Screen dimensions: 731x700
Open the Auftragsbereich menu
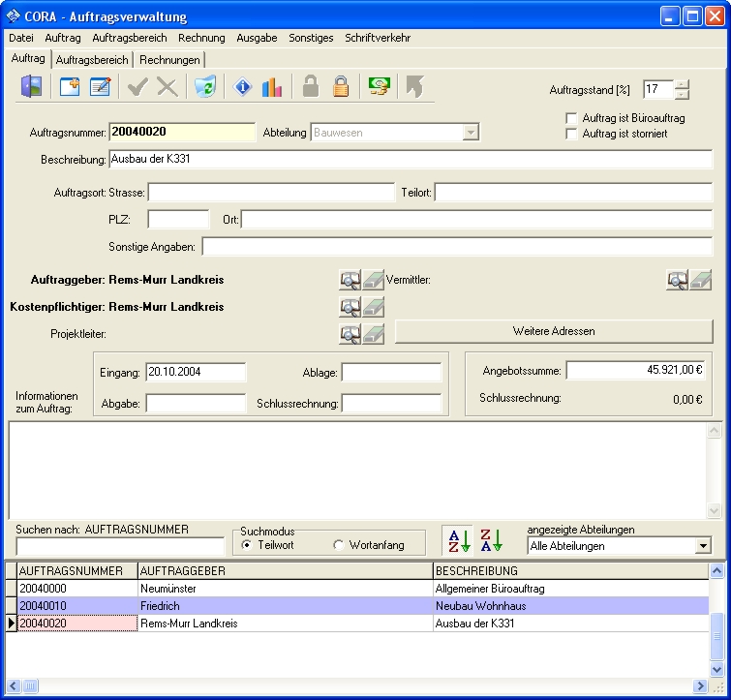[130, 38]
